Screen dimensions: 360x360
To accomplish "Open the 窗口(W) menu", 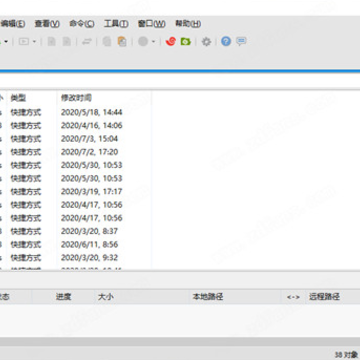I will [x=151, y=24].
